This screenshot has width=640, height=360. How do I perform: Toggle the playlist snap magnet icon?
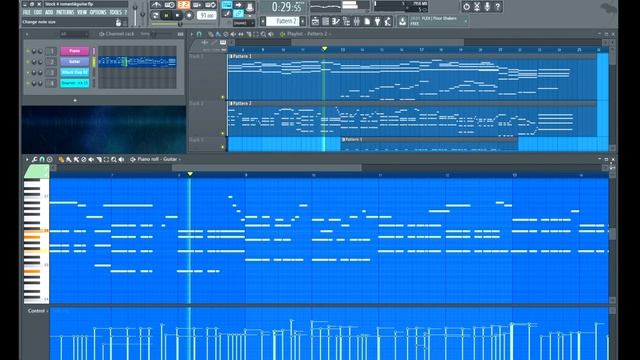[x=199, y=34]
